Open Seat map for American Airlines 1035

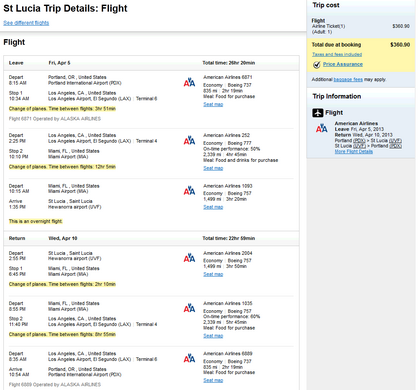213,336
